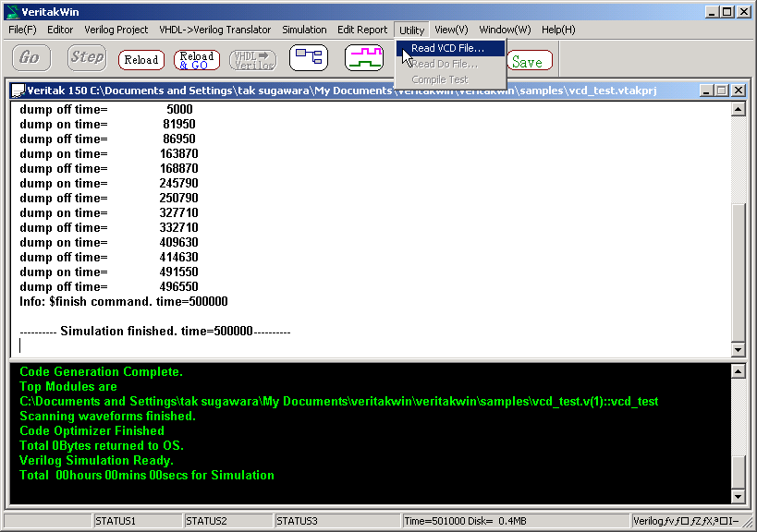Click the VeritakWin application icon in the title bar

(13, 12)
